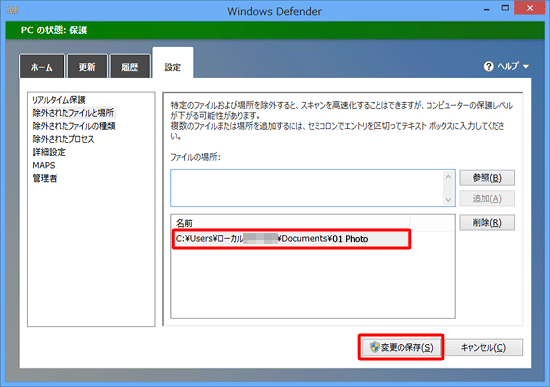
Task: Click the 追加(A) add button
Action: tap(487, 199)
